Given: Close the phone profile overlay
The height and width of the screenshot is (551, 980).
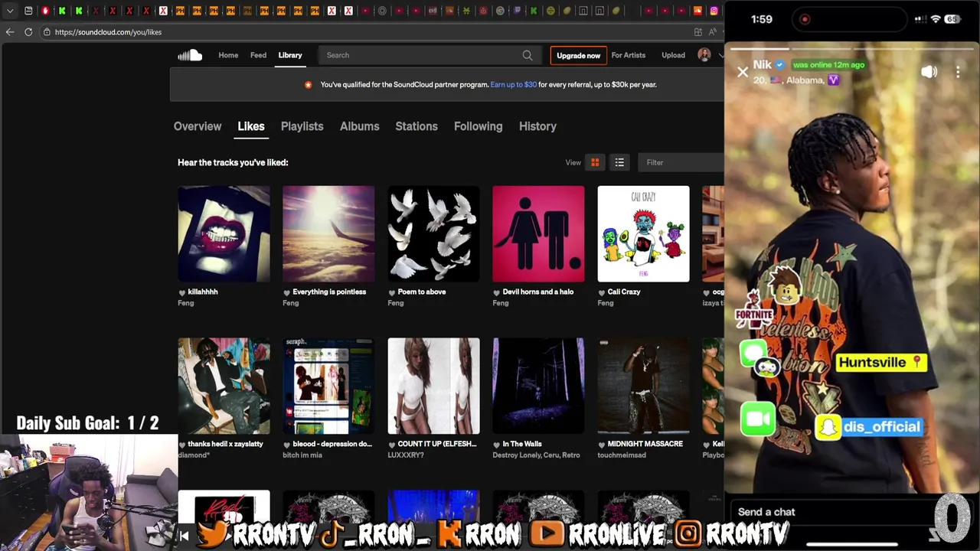Looking at the screenshot, I should point(743,72).
